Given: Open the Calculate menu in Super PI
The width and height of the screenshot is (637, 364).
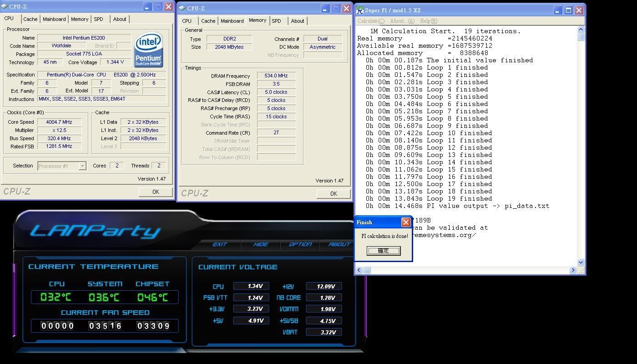Looking at the screenshot, I should [371, 21].
